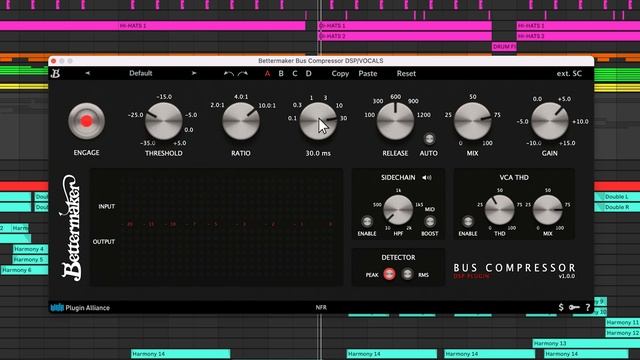The width and height of the screenshot is (640, 360).
Task: Switch to settings slot C
Action: (x=295, y=74)
